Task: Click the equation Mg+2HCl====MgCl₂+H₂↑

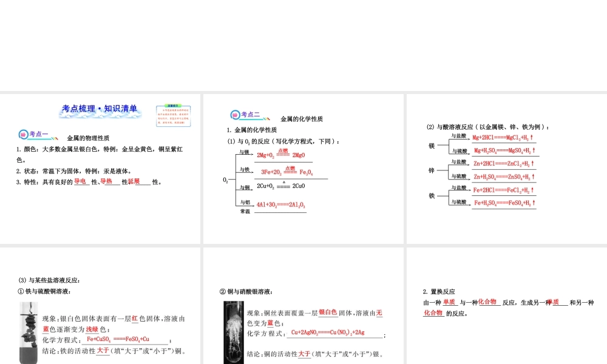Action: click(503, 137)
